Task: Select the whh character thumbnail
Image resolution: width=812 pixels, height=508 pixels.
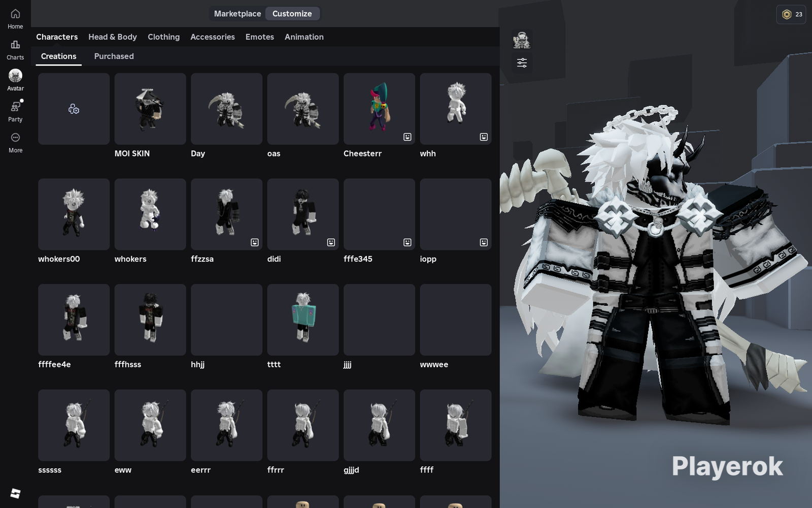Action: [x=456, y=109]
